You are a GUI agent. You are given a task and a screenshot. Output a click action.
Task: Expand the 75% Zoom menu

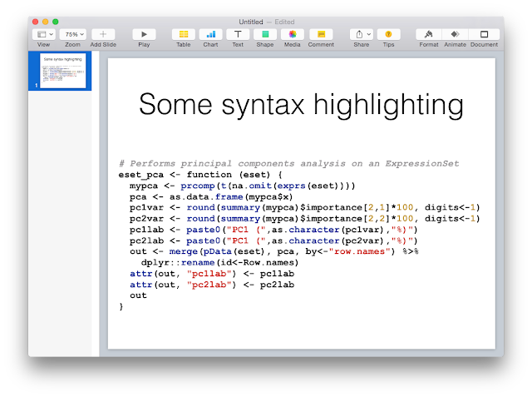coord(73,34)
